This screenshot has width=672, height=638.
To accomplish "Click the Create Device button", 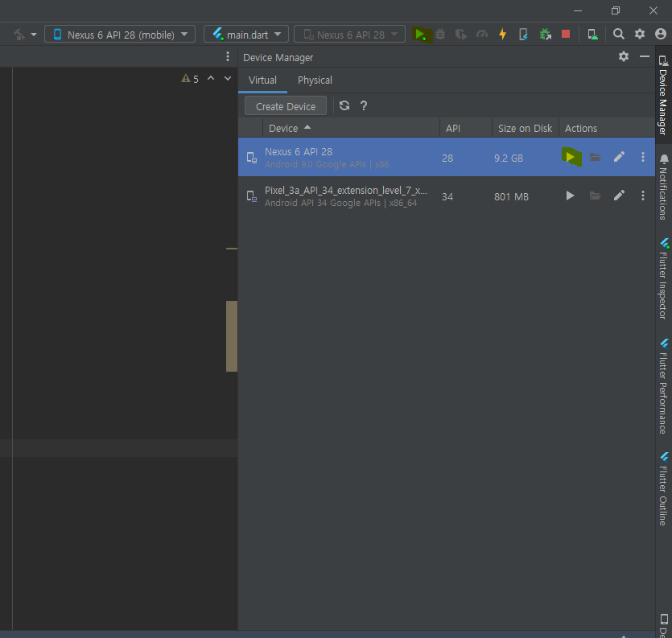I will pos(286,106).
